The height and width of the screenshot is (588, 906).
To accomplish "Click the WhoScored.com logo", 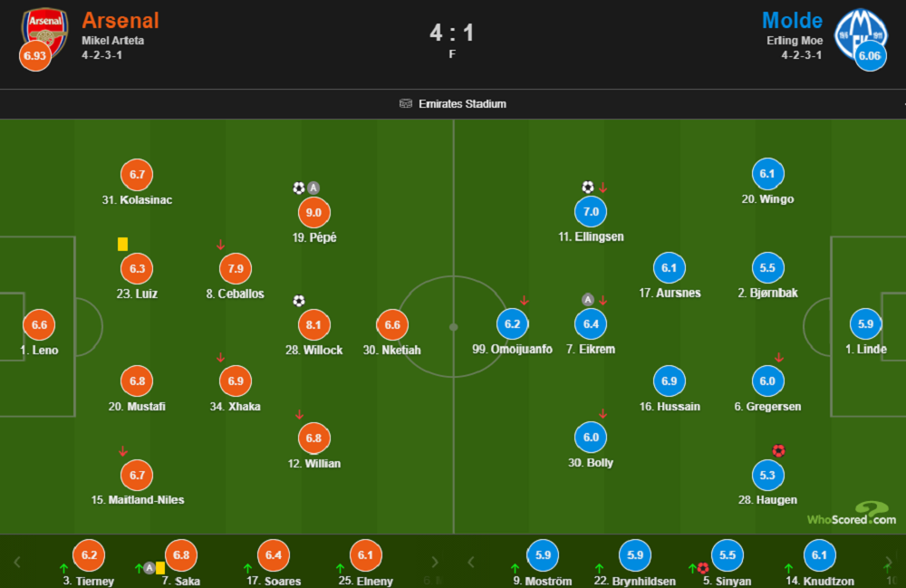I will coord(852,514).
